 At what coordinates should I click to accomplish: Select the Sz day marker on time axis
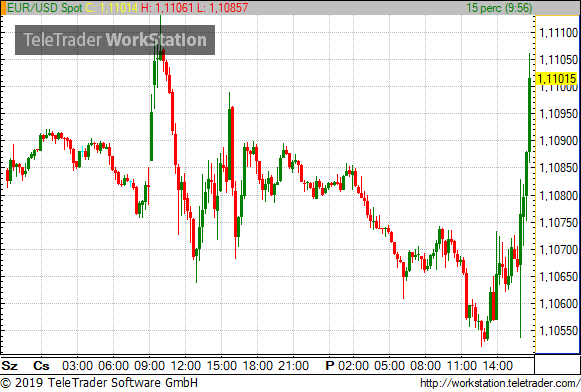[10, 366]
